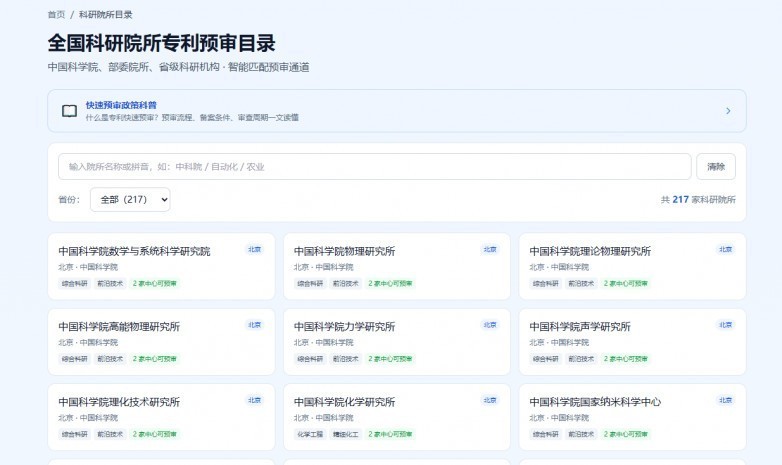Click the chevron arrow on the policy banner
Viewport: 782px width, 465px height.
728,111
